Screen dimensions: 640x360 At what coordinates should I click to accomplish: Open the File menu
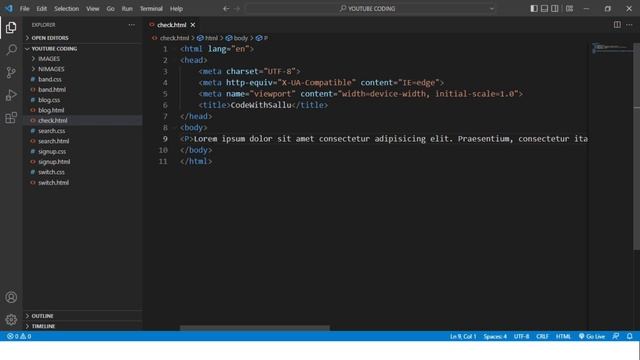24,9
